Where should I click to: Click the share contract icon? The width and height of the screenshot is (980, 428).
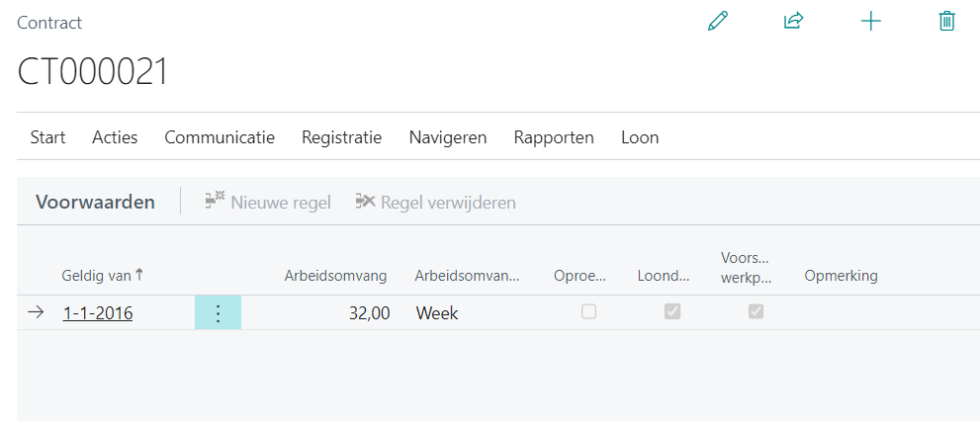coord(793,21)
